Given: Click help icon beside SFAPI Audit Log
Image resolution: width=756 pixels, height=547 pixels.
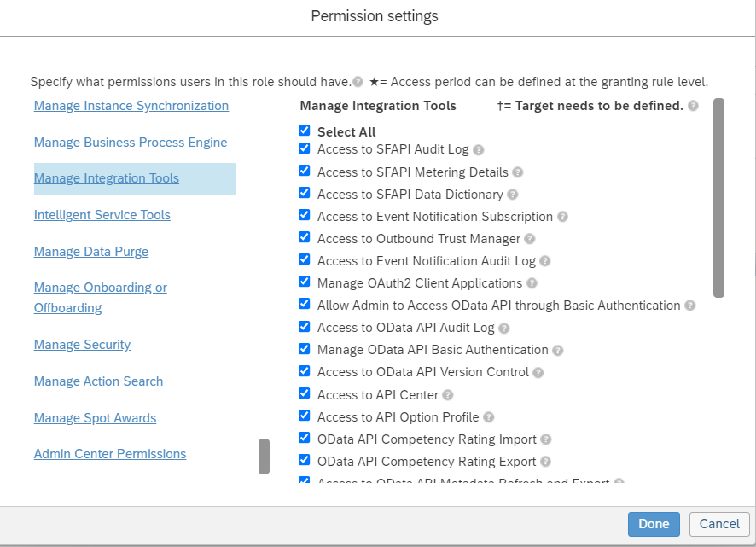Looking at the screenshot, I should coord(479,150).
